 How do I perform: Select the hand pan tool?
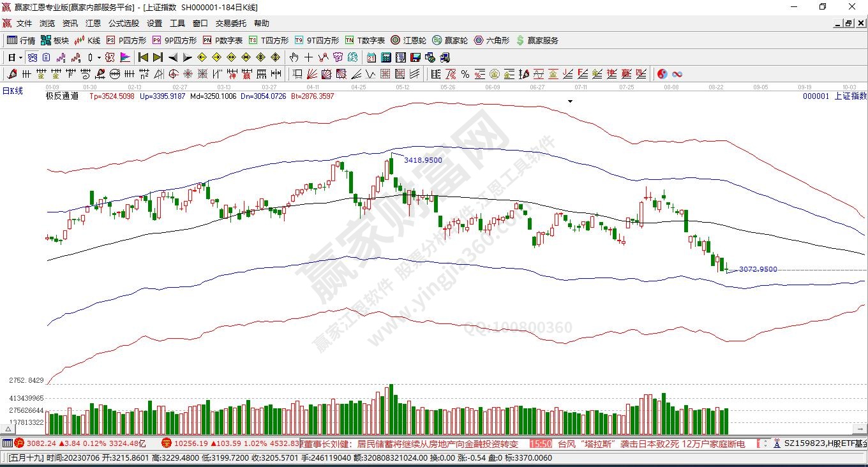(x=294, y=57)
